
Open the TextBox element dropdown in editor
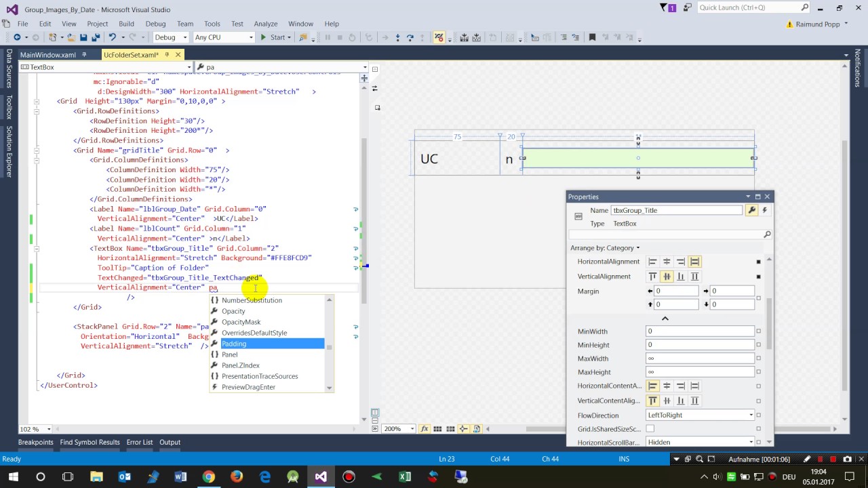(x=106, y=67)
